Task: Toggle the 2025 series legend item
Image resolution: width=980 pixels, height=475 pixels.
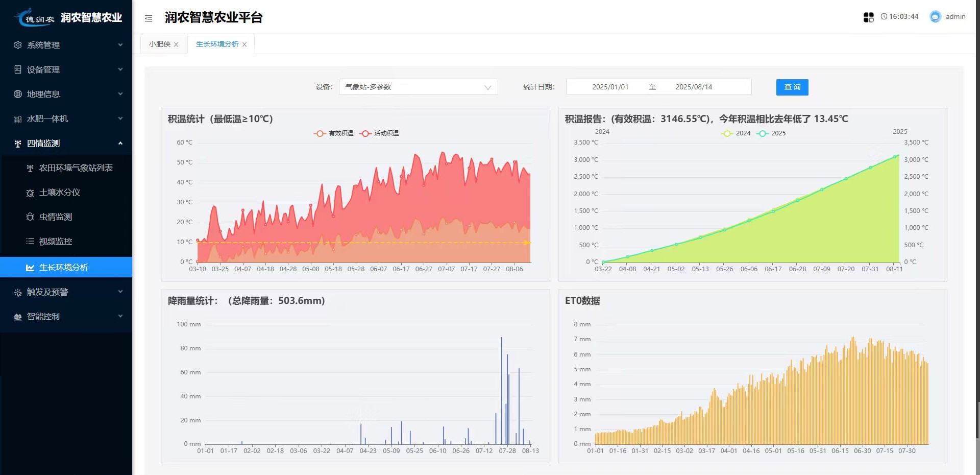Action: pyautogui.click(x=771, y=133)
